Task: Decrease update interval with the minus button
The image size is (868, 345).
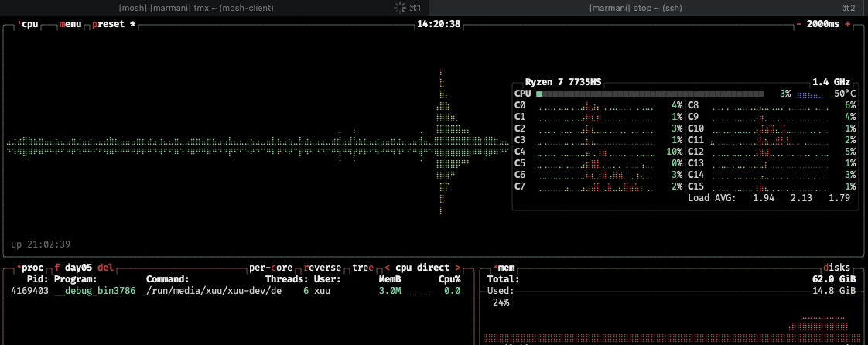Action: point(798,24)
